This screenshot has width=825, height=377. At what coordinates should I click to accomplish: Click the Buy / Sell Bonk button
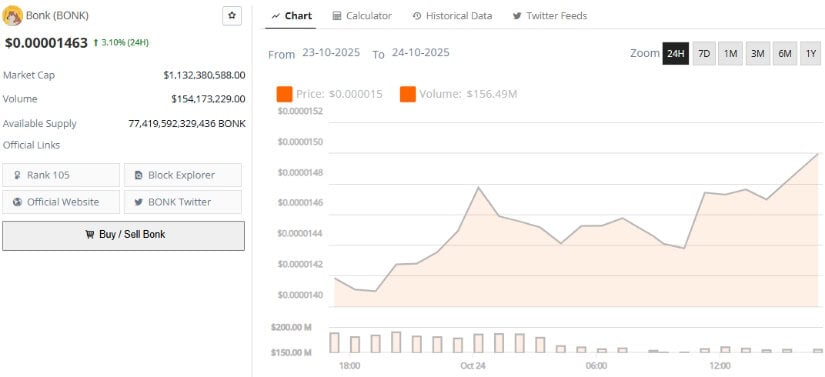click(124, 236)
